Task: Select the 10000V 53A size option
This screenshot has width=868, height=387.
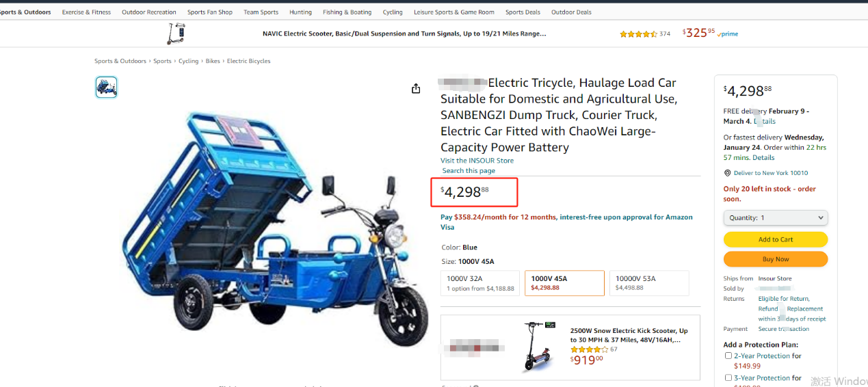Action: coord(649,283)
